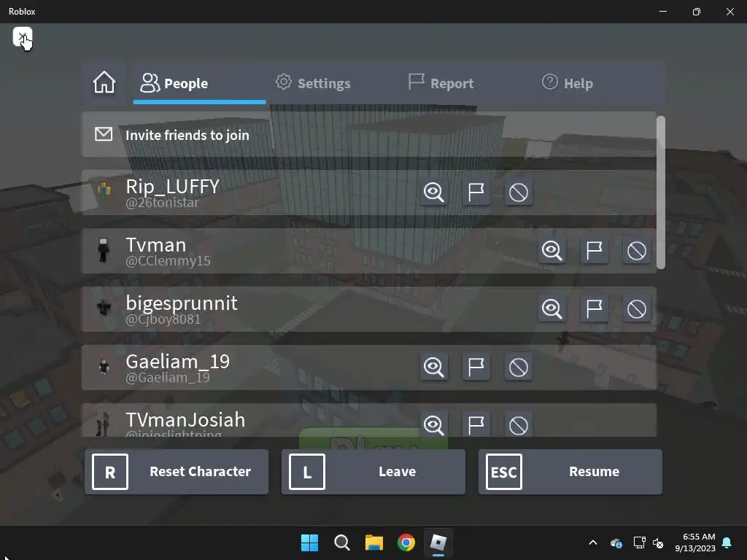Report player bigesprunnit with flag icon
The height and width of the screenshot is (560, 747).
594,309
